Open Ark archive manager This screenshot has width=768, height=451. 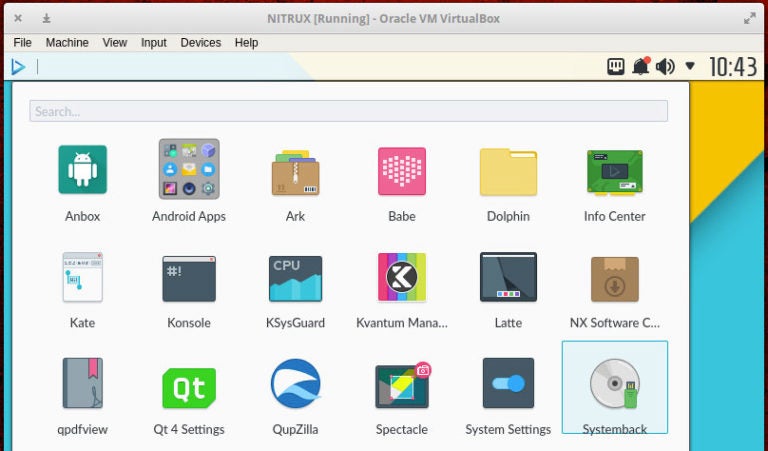tap(295, 172)
